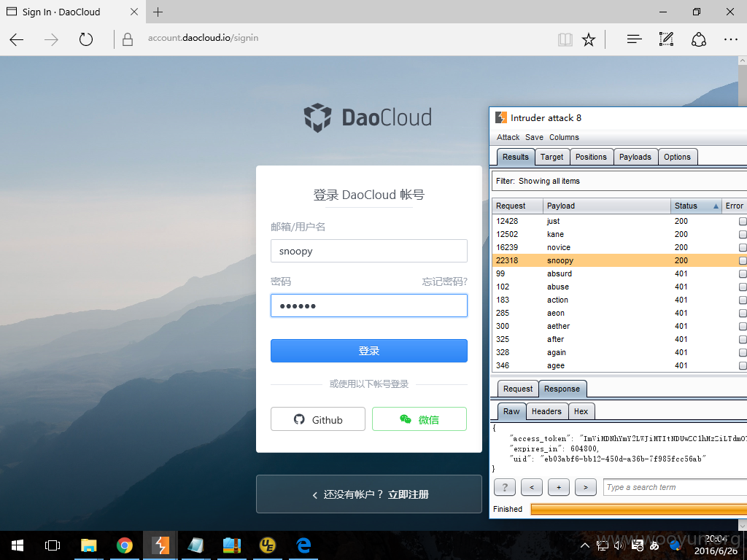Open the Columns menu
747x560 pixels.
564,137
